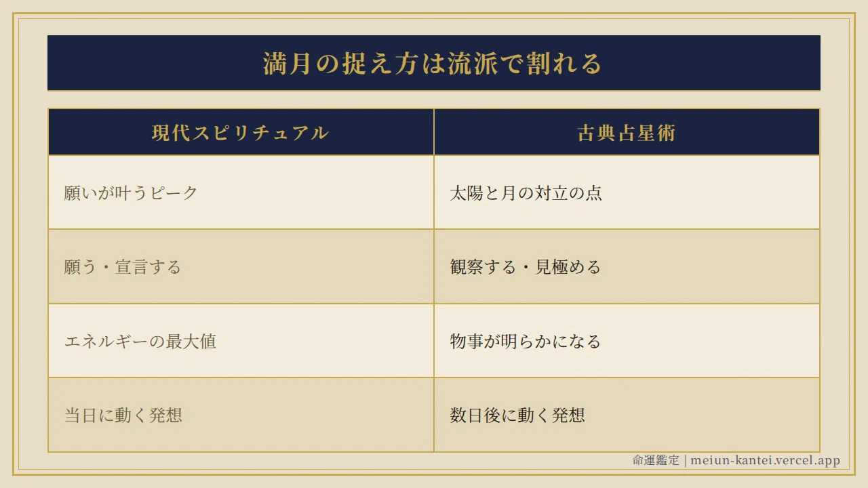
Task: Click the cell 数日後に動く発想
Action: pos(627,415)
